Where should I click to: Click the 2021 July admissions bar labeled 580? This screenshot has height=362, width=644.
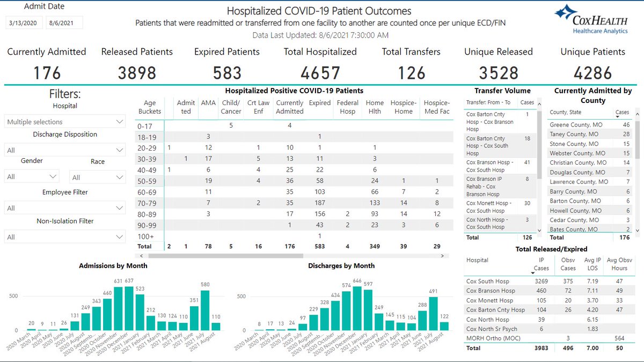click(x=204, y=311)
